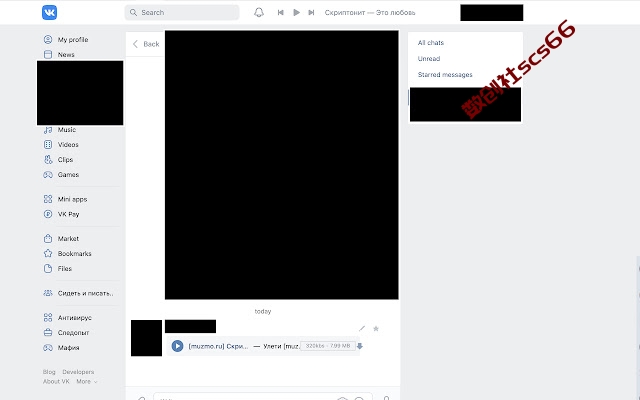640x400 pixels.
Task: Play the 'Улети' audio attachment
Action: (x=177, y=346)
